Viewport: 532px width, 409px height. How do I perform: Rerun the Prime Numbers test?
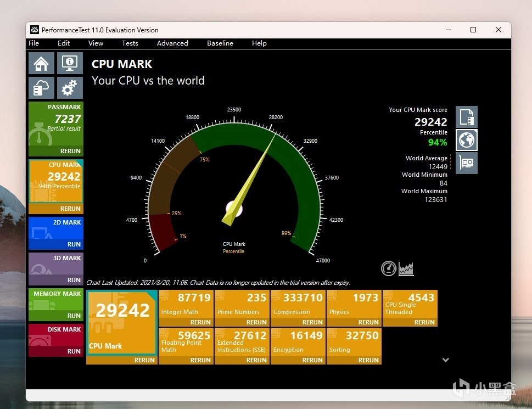click(x=256, y=322)
